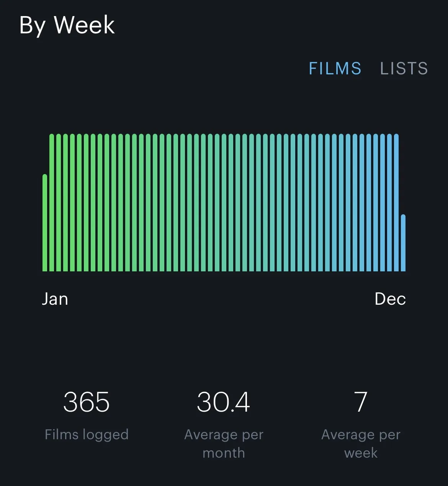This screenshot has width=448, height=486.
Task: Click the By Week section heading
Action: click(x=67, y=25)
